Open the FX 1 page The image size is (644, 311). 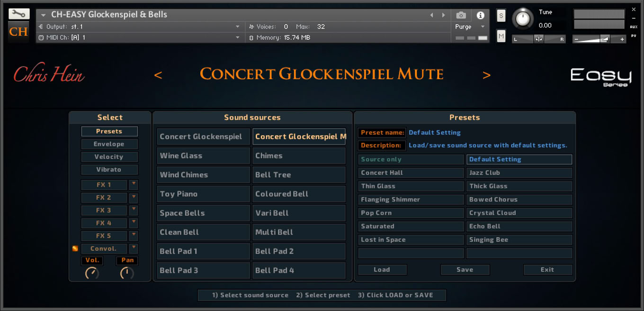(104, 184)
